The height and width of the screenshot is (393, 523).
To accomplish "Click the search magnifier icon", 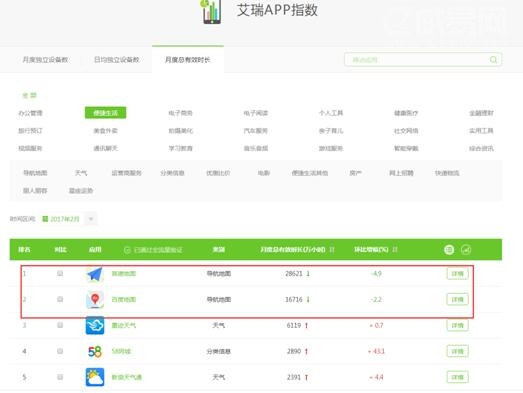I will click(493, 60).
